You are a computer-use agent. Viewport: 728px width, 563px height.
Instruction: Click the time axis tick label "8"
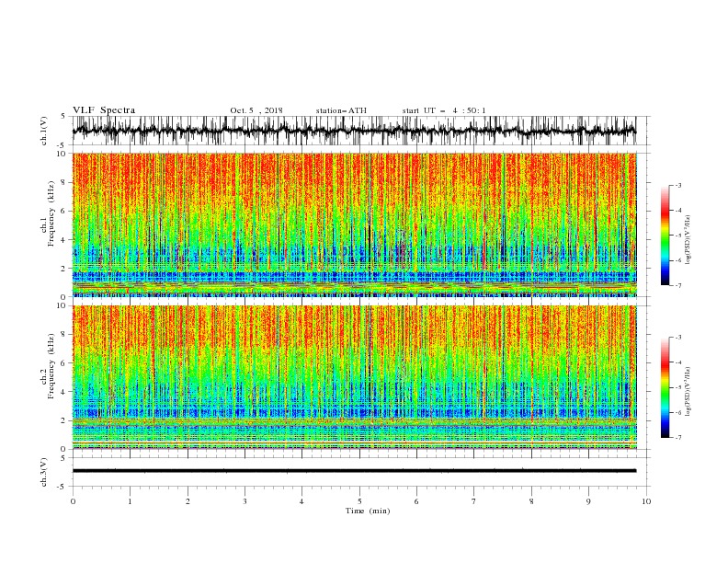531,501
